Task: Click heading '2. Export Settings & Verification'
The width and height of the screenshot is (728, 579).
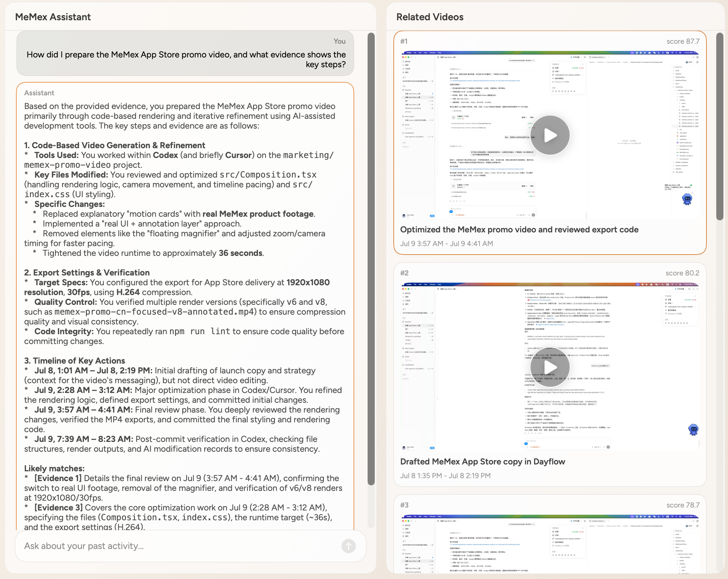Action: (x=87, y=273)
